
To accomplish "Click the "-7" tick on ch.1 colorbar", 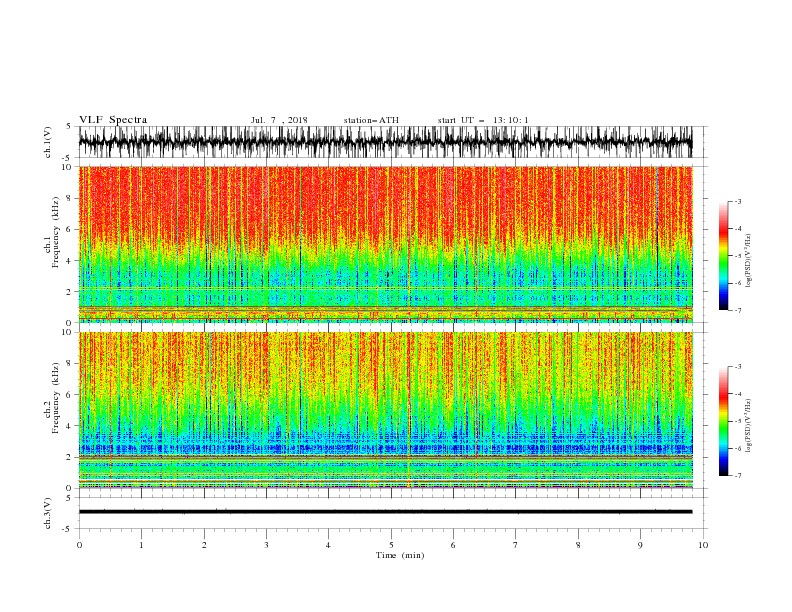I will [x=738, y=310].
